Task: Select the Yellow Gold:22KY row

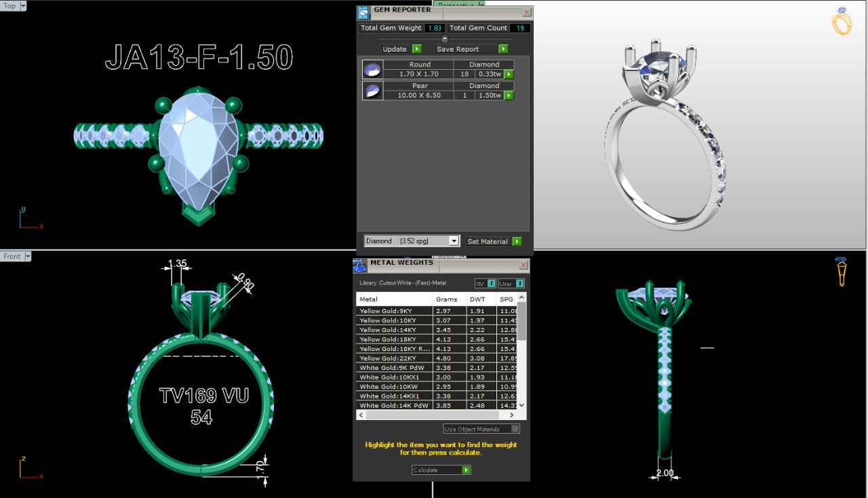Action: tap(437, 358)
